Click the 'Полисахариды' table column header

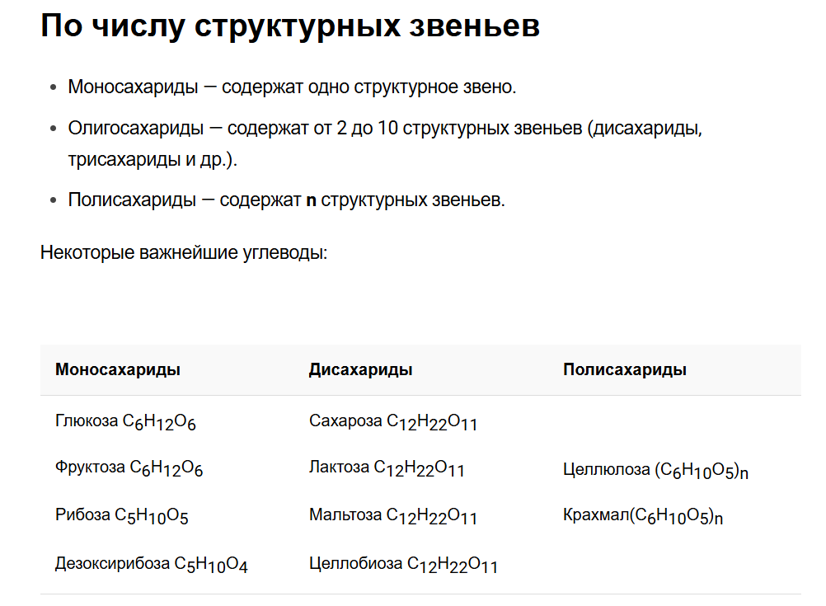625,369
